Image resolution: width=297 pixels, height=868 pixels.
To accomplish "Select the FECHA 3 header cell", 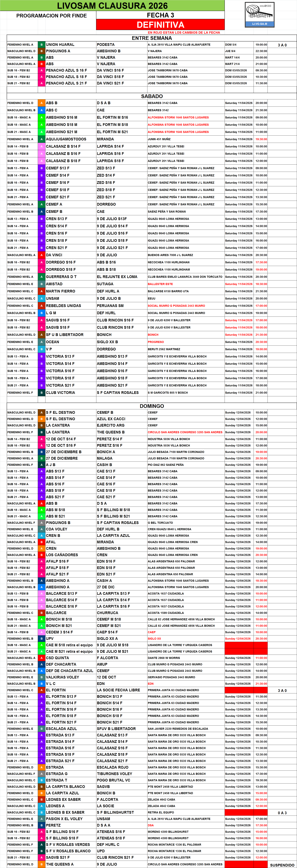I will (x=160, y=15).
